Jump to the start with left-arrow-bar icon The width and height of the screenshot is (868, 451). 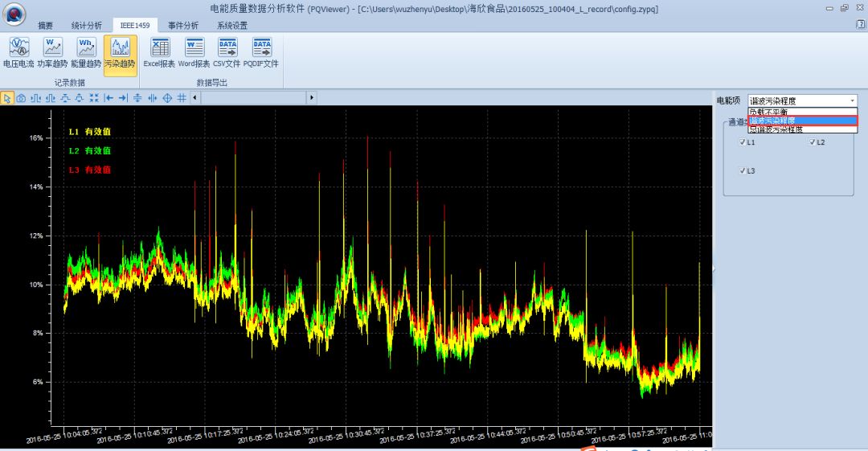108,98
